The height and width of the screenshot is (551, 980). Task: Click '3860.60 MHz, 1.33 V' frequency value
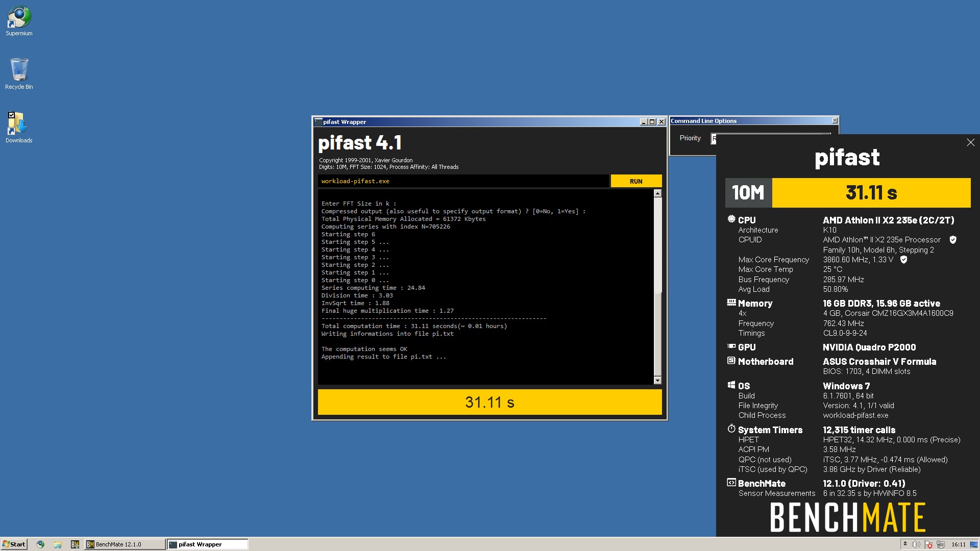point(858,260)
